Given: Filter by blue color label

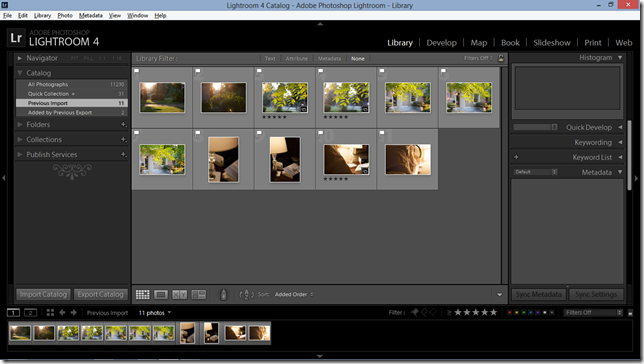Looking at the screenshot, I should point(531,313).
